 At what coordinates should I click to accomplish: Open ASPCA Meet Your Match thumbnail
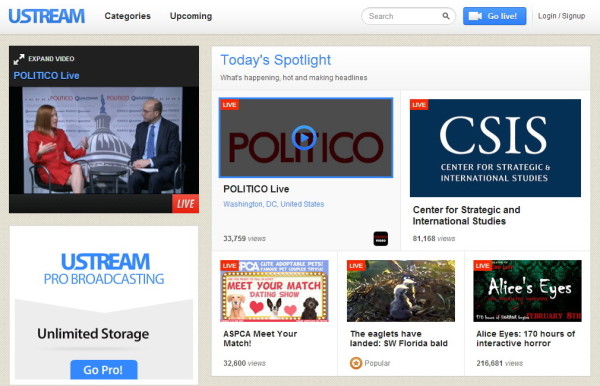[274, 291]
